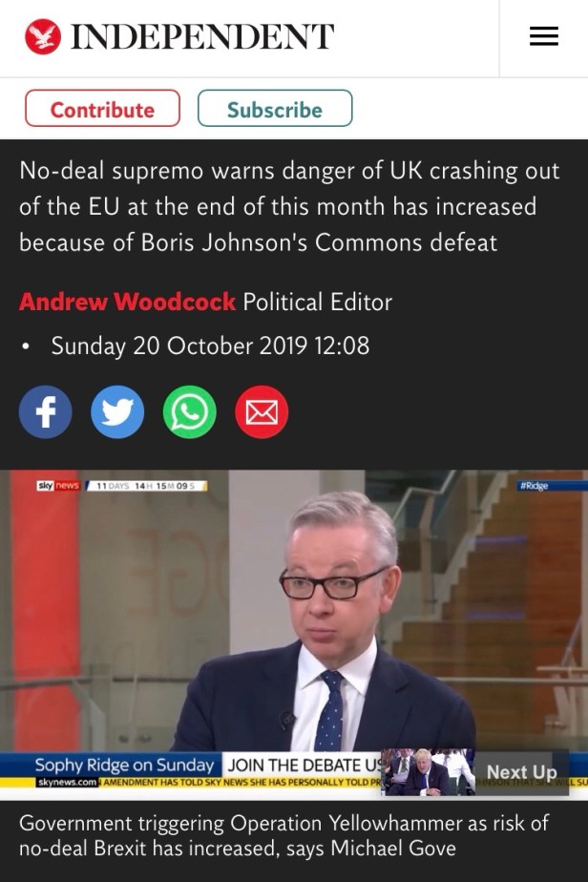Share the article by email icon
The width and height of the screenshot is (588, 882).
(262, 412)
